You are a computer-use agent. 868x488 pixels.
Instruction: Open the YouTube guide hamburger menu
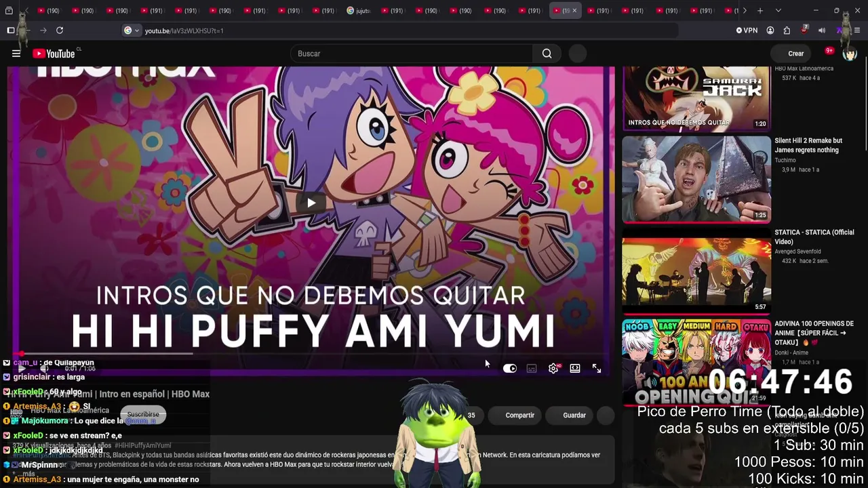(x=16, y=54)
